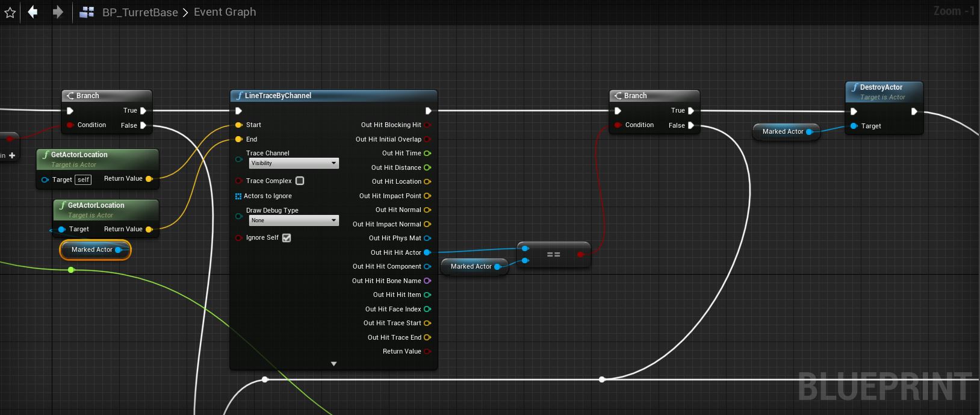Open the Trace Channel Visibility dropdown
The width and height of the screenshot is (980, 415).
[294, 163]
